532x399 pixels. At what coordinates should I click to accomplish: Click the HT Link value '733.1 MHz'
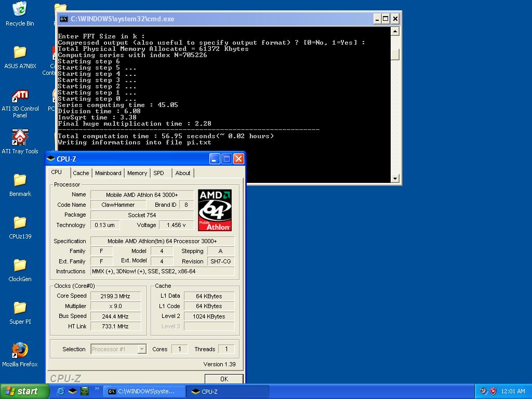115,326
